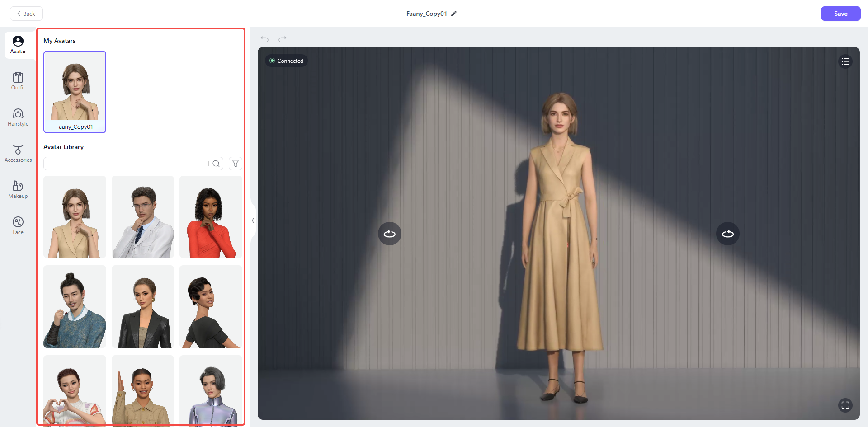The height and width of the screenshot is (427, 868).
Task: Open the Hairstyle sidebar tab
Action: tap(18, 117)
